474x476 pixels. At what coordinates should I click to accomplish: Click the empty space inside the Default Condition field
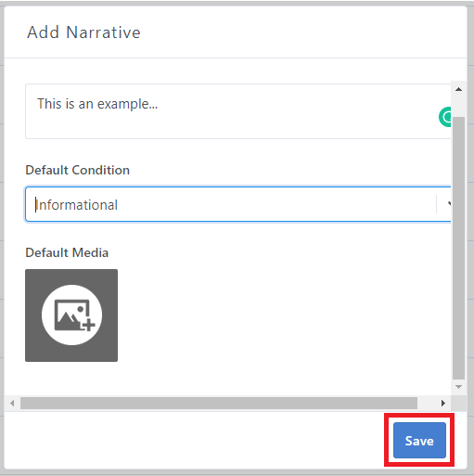point(275,204)
